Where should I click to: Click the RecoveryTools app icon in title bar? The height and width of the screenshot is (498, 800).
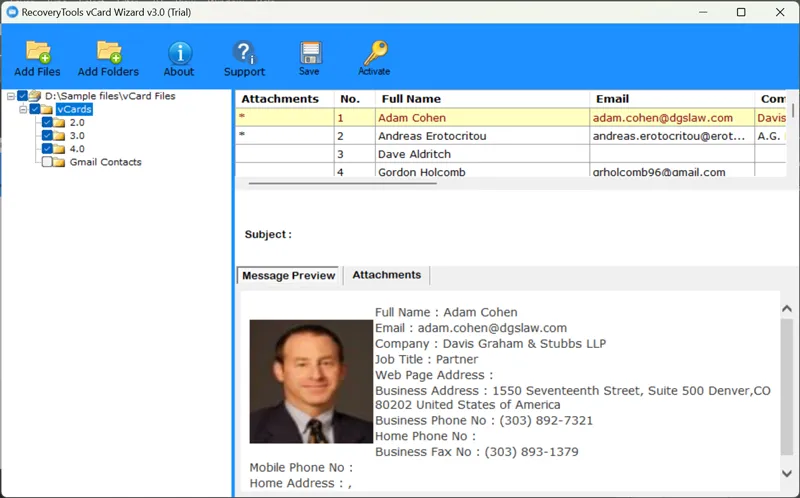point(12,12)
